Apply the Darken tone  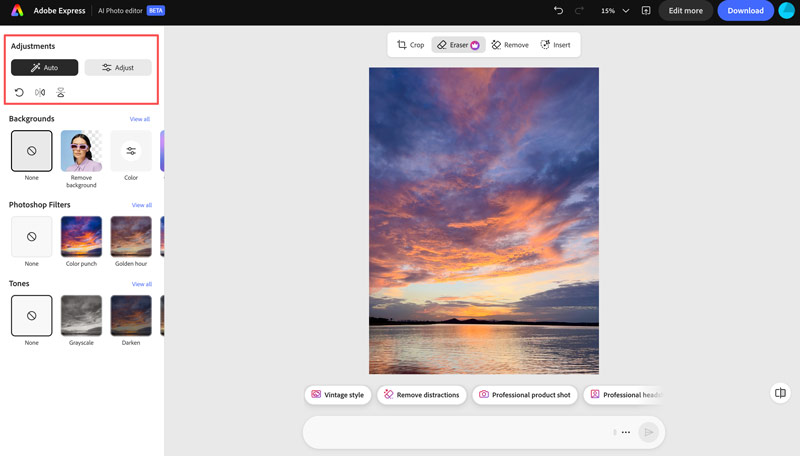tap(131, 315)
